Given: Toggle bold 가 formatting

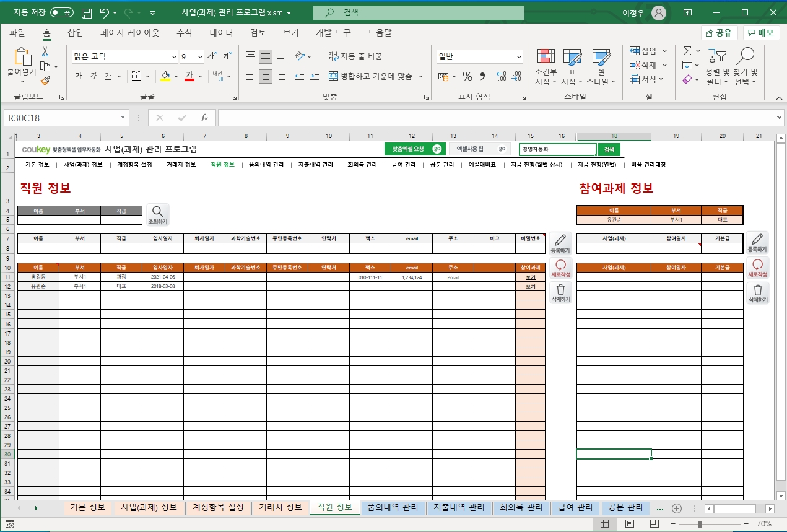Looking at the screenshot, I should (79, 76).
